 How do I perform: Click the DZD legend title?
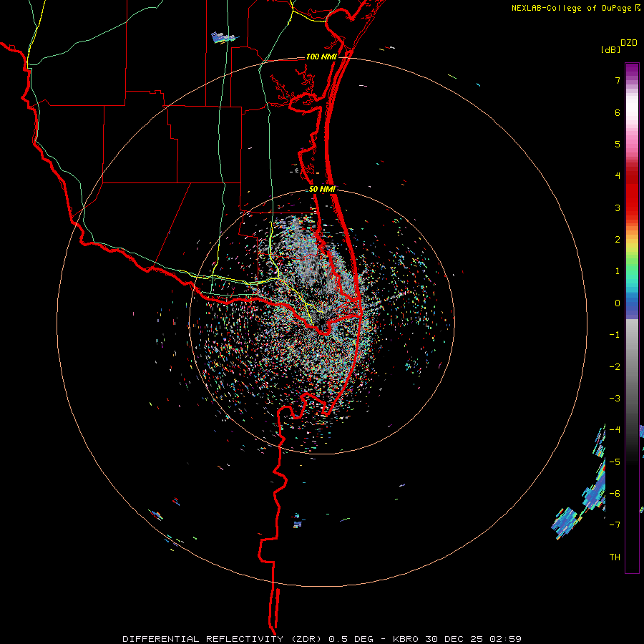coord(629,43)
